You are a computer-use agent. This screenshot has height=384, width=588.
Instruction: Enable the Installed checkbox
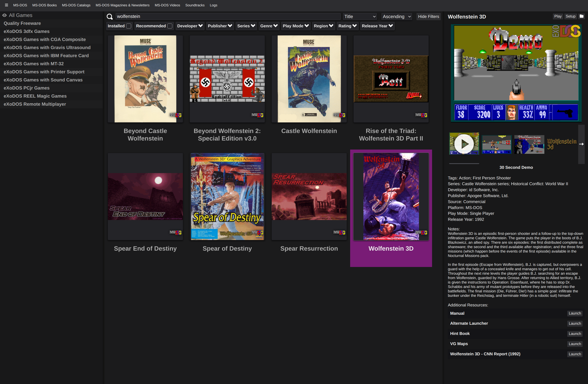point(129,26)
